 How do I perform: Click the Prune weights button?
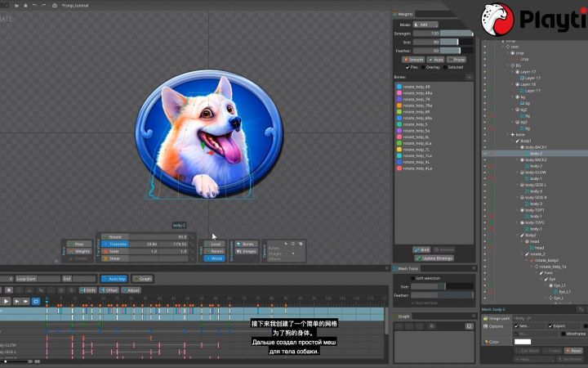(457, 60)
